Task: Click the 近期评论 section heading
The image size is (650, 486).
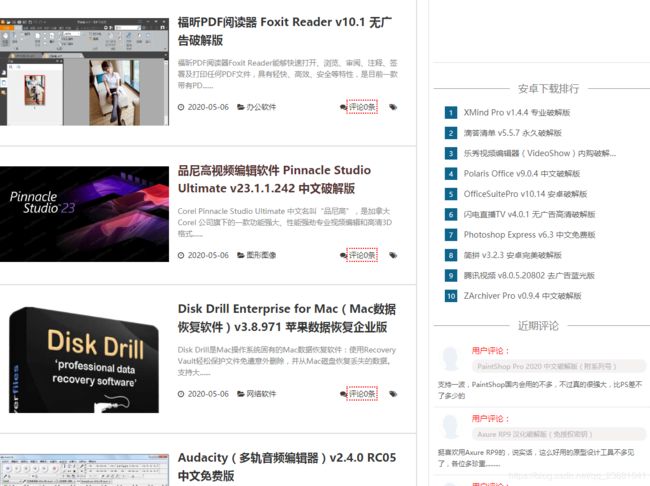Action: 538,326
